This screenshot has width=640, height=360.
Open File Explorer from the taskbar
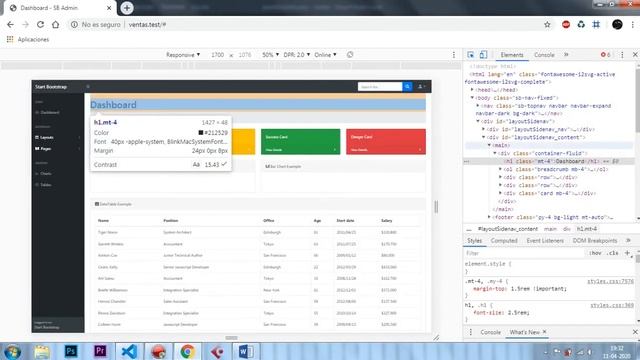click(42, 351)
